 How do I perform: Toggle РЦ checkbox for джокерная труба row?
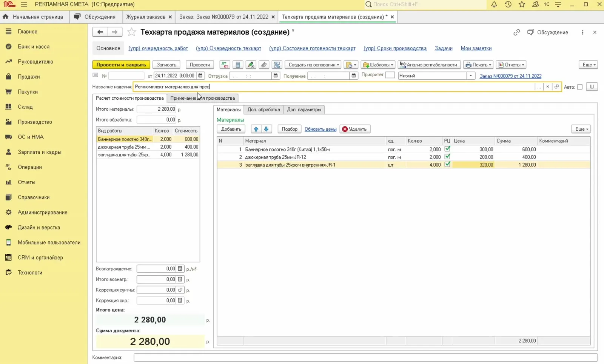(x=447, y=157)
